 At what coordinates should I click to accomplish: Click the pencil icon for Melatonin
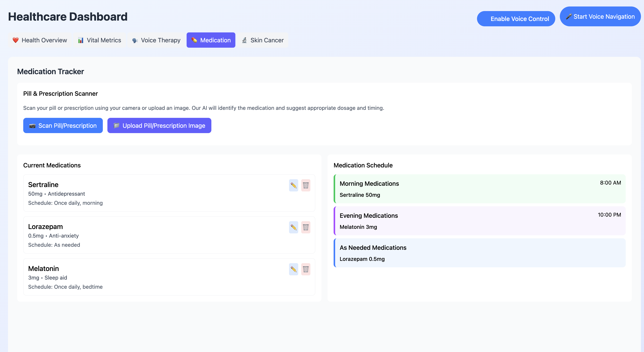(293, 269)
